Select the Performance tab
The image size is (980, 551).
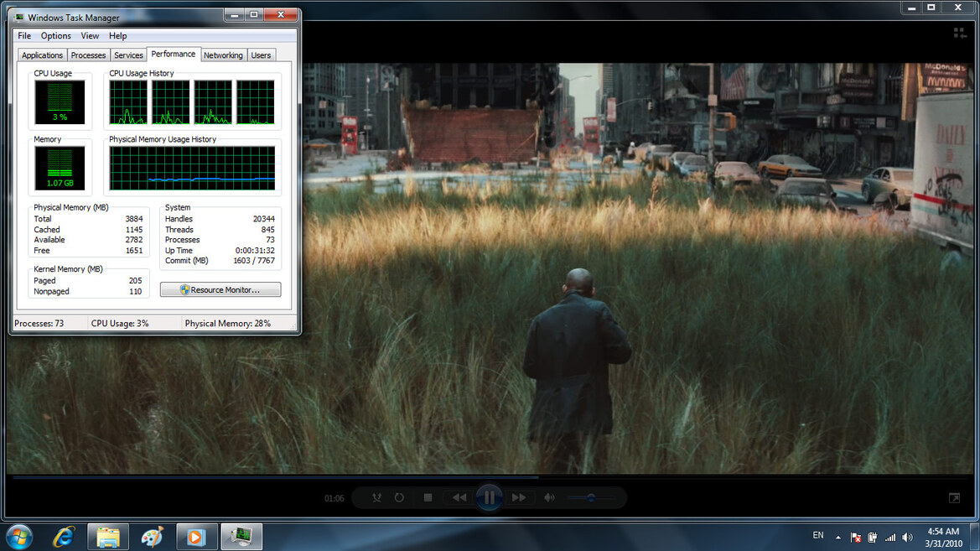(x=174, y=54)
